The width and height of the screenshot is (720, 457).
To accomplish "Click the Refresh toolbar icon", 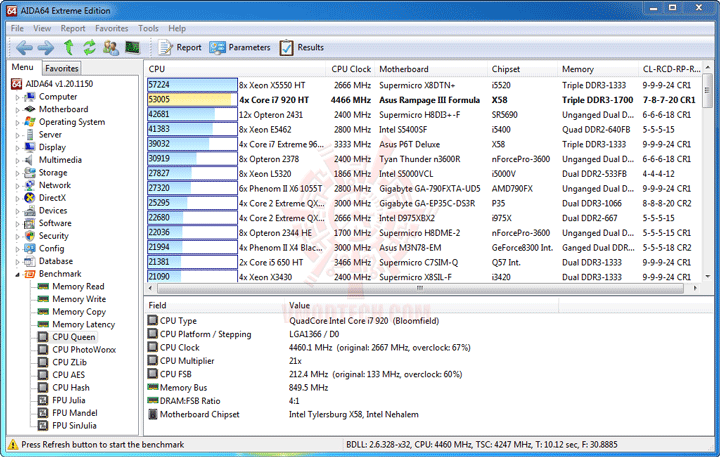I will [90, 47].
